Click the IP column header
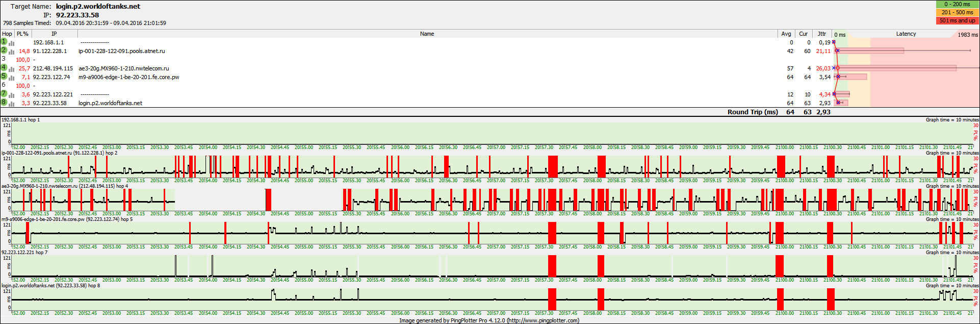This screenshot has height=324, width=980. pos(54,34)
